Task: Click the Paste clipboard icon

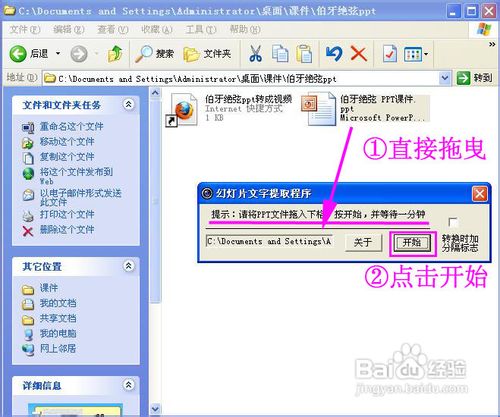Action: [x=304, y=54]
